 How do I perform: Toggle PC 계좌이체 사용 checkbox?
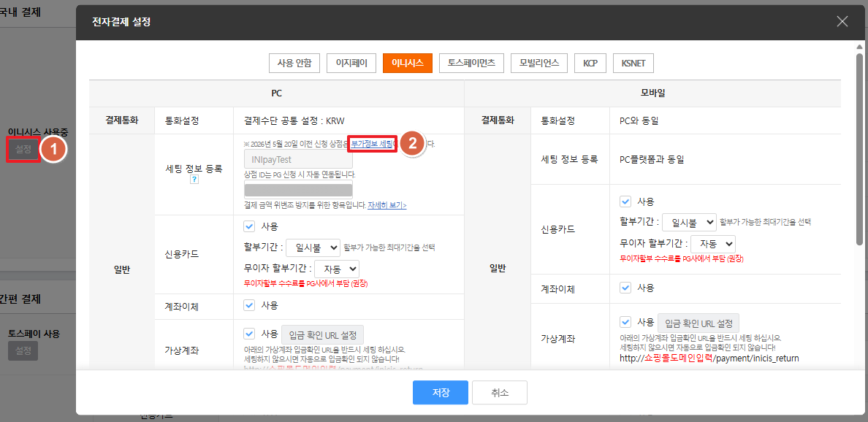coord(249,304)
